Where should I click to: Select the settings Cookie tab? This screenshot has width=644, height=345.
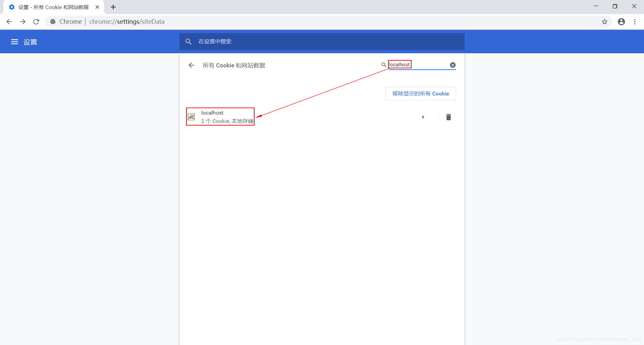(x=54, y=7)
